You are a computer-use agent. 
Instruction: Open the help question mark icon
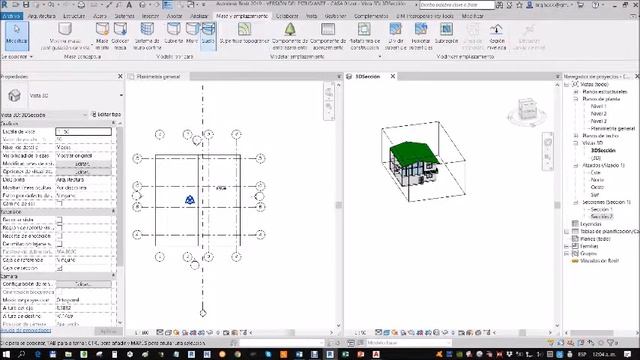tap(596, 5)
